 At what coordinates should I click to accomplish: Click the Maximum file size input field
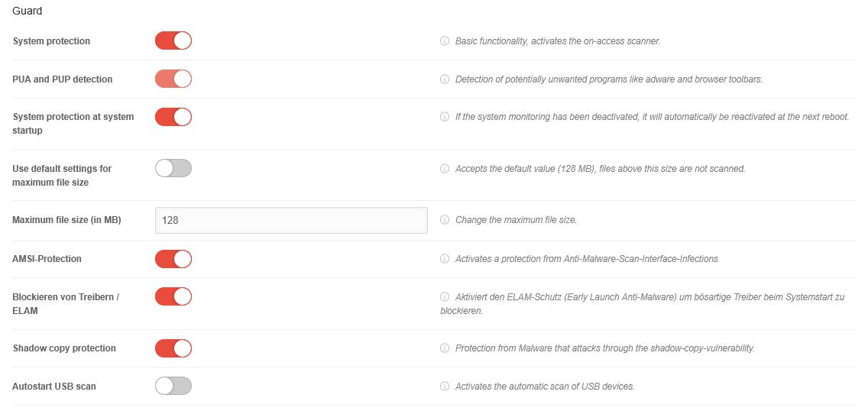click(x=290, y=220)
